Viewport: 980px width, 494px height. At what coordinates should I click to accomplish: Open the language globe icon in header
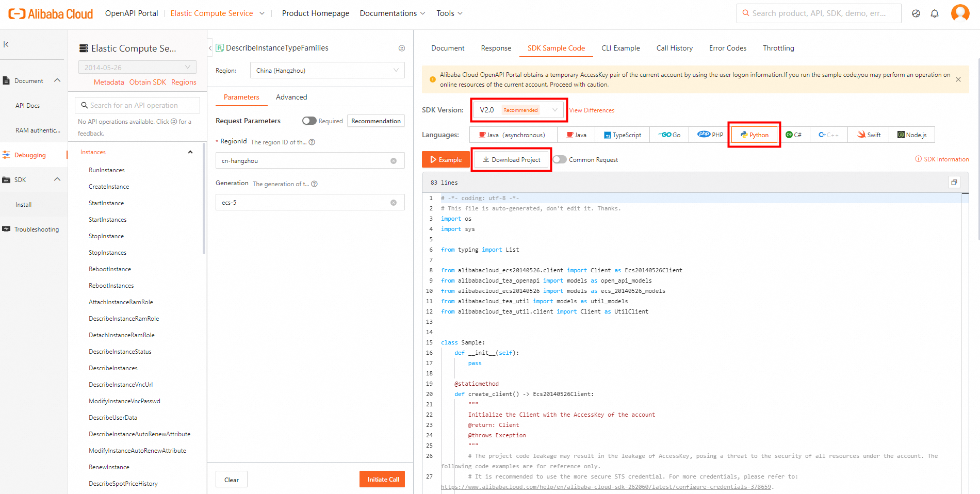click(x=916, y=14)
